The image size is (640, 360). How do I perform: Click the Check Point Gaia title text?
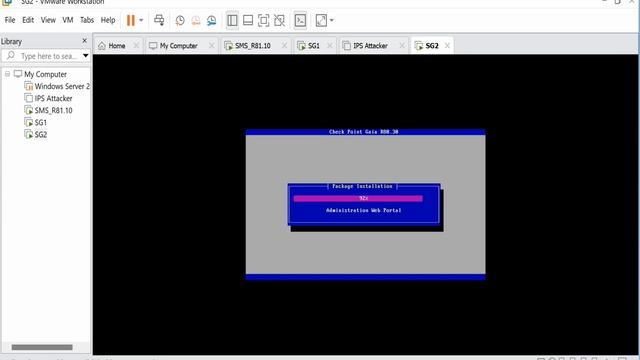[364, 132]
